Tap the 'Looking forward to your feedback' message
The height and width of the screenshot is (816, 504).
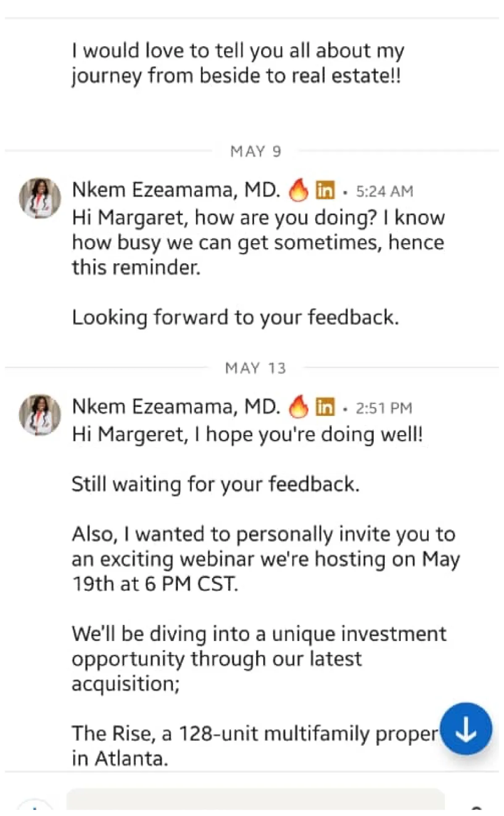pyautogui.click(x=235, y=317)
